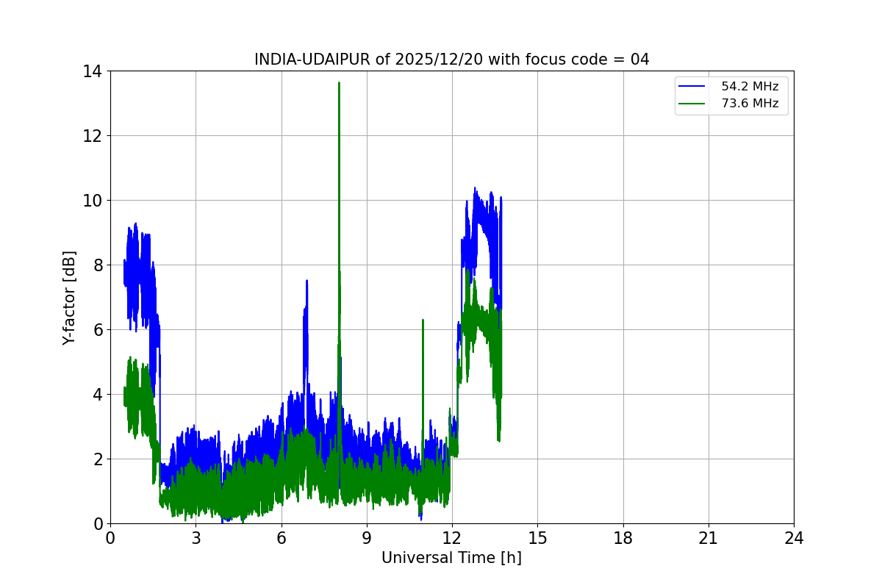Click the x-axis tick label 21
Image resolution: width=882 pixels, height=588 pixels.
click(709, 538)
